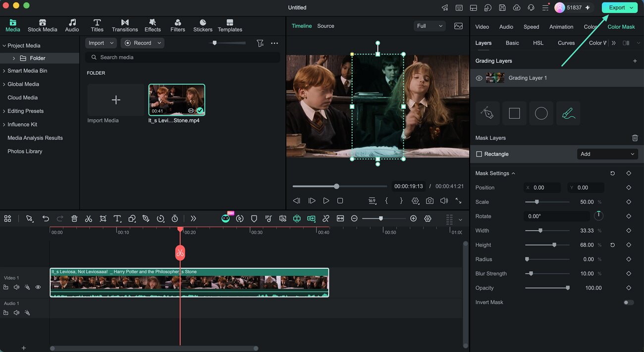The image size is (644, 352).
Task: Add keyframe for Scale
Action: [629, 202]
